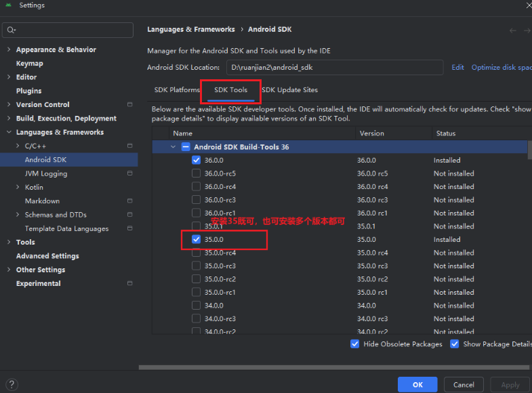Click the horizontal scrollbar at dialog bottom
The width and height of the screenshot is (532, 393).
point(334,367)
